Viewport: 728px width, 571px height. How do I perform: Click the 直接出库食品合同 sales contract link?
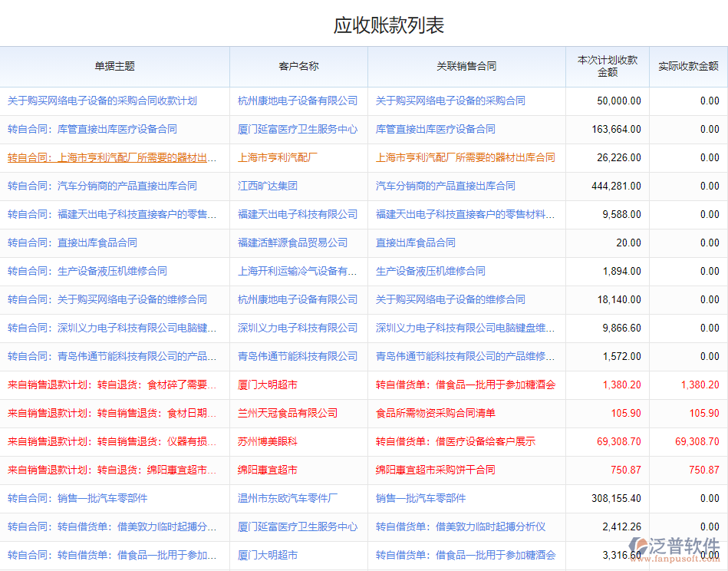[x=415, y=243]
